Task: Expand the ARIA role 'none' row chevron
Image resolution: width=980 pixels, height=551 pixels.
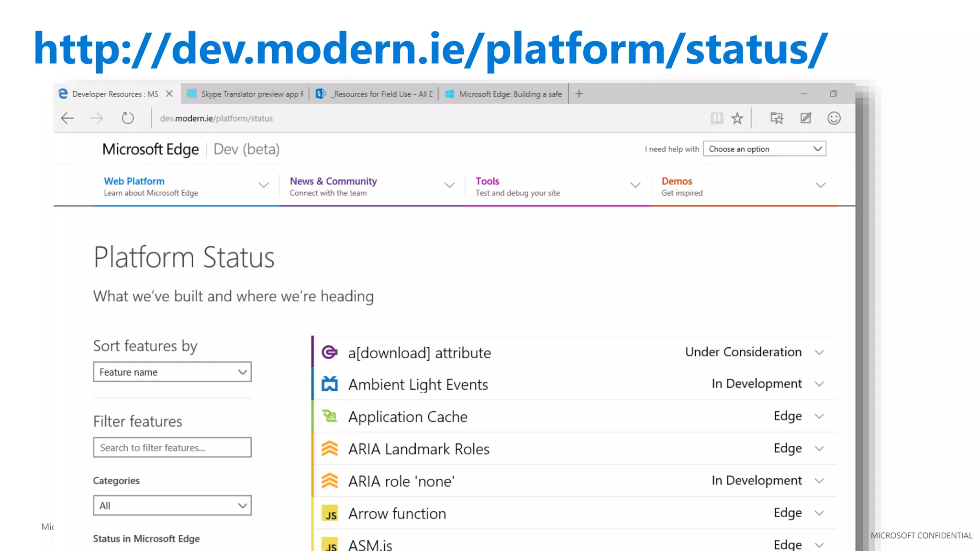Action: (x=819, y=481)
